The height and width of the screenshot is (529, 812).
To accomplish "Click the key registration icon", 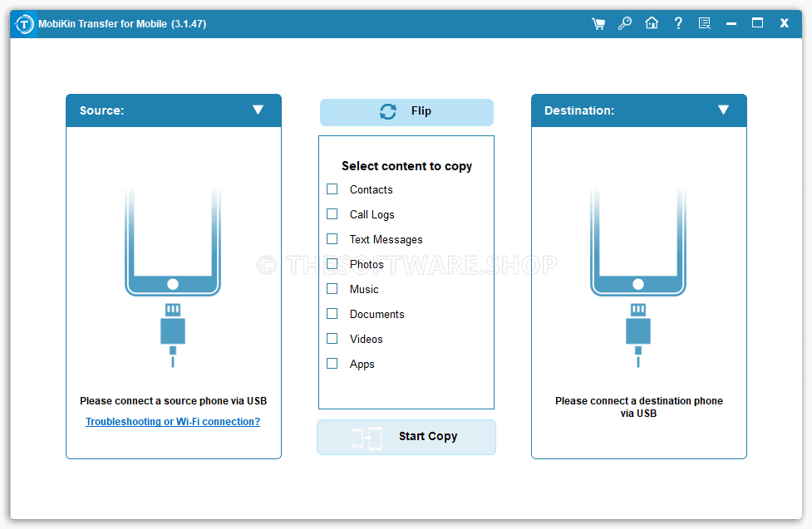I will [625, 23].
